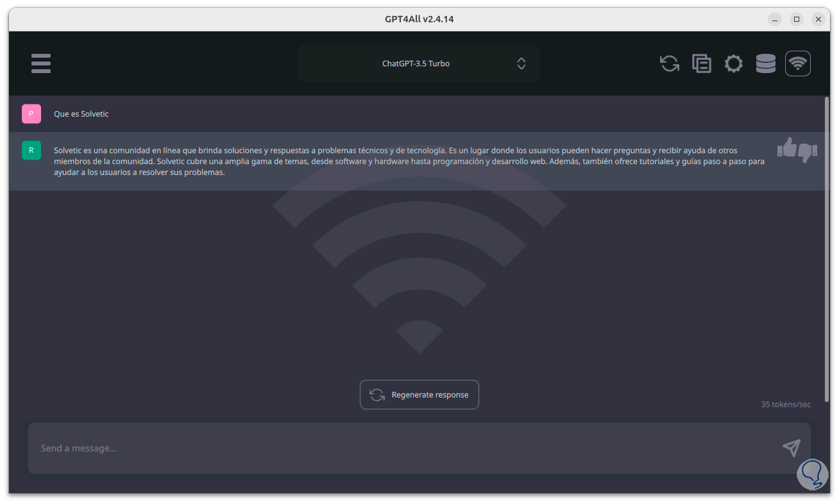The height and width of the screenshot is (504, 839).
Task: Open the settings gear icon
Action: click(734, 63)
